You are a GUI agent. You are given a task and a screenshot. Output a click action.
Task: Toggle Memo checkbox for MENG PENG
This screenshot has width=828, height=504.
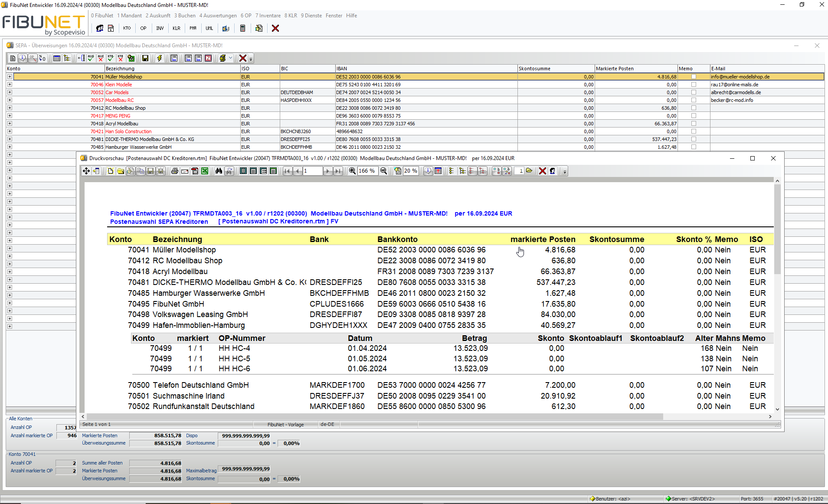click(x=694, y=116)
